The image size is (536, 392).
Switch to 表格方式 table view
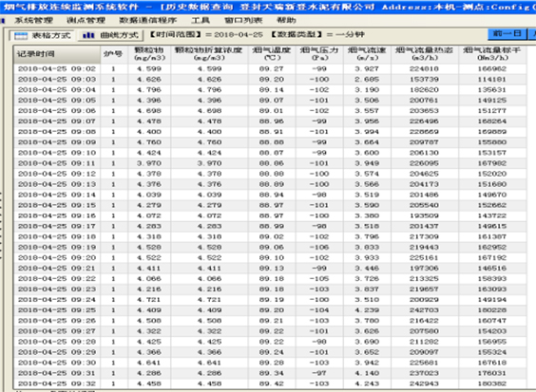pyautogui.click(x=42, y=35)
